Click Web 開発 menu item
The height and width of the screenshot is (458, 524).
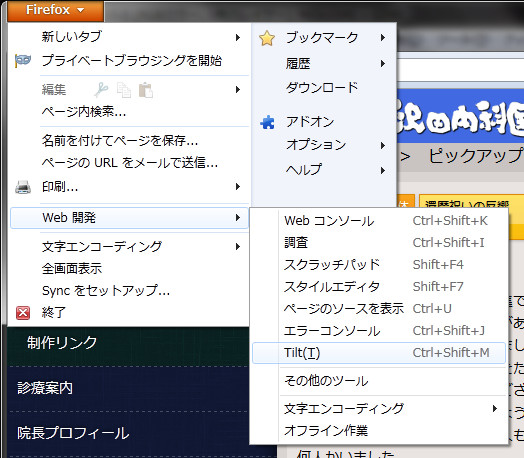[129, 218]
